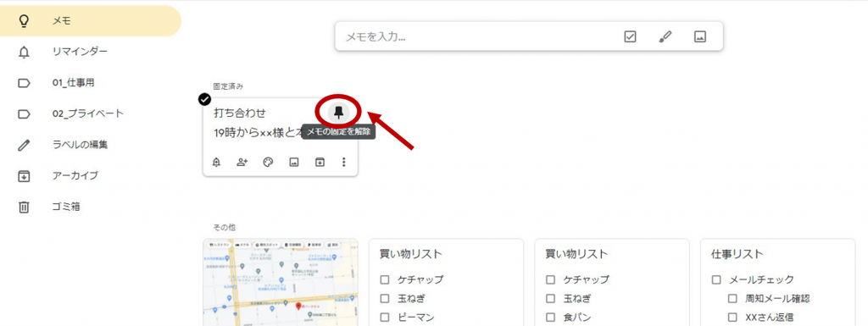This screenshot has width=868, height=326.
Task: Select the 02_プライベート label
Action: pos(88,113)
